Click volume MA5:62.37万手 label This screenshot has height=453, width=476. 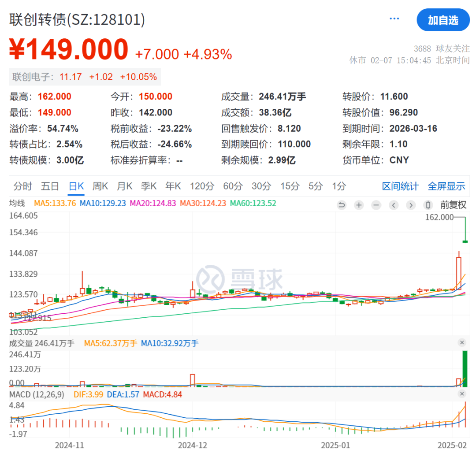point(111,343)
